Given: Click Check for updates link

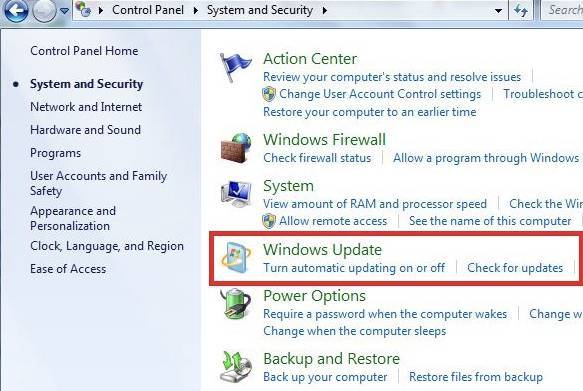Looking at the screenshot, I should [x=515, y=268].
